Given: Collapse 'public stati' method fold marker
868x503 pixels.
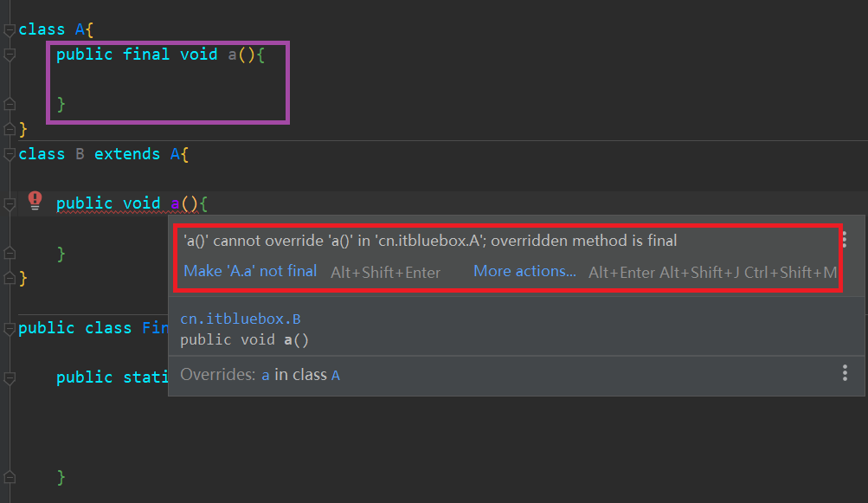Looking at the screenshot, I should 10,377.
